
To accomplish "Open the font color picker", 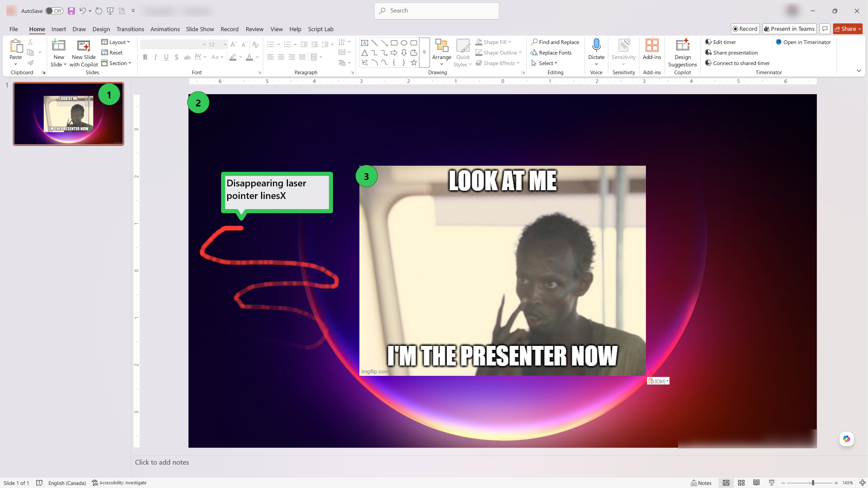I will point(250,57).
